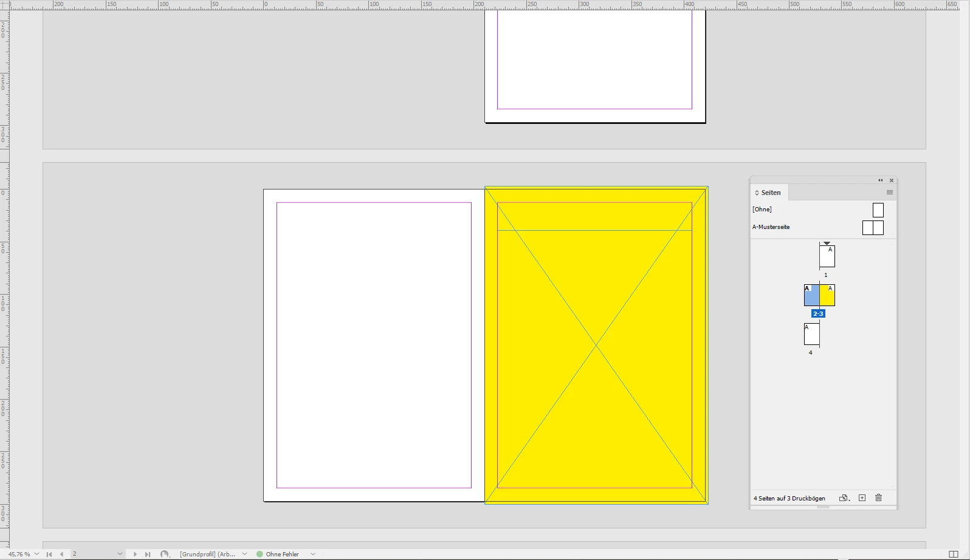
Task: Click the "Ohne Fehler" status text
Action: (x=282, y=554)
